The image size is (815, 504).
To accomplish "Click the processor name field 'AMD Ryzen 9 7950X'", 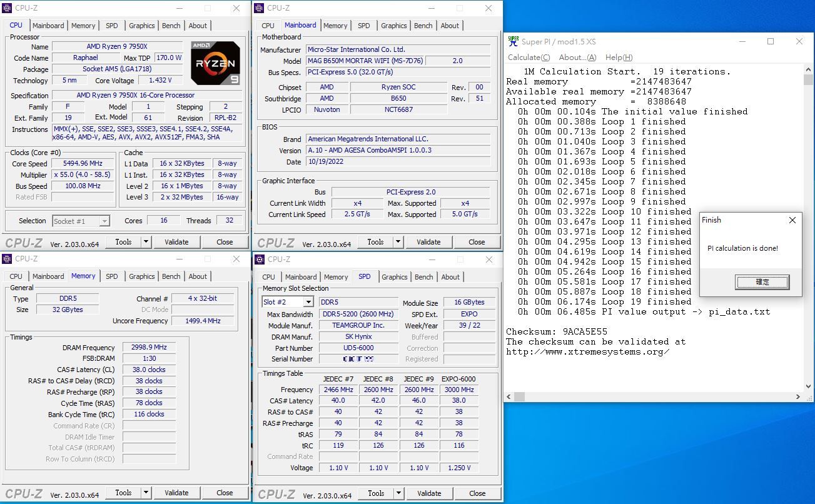I will coord(117,47).
